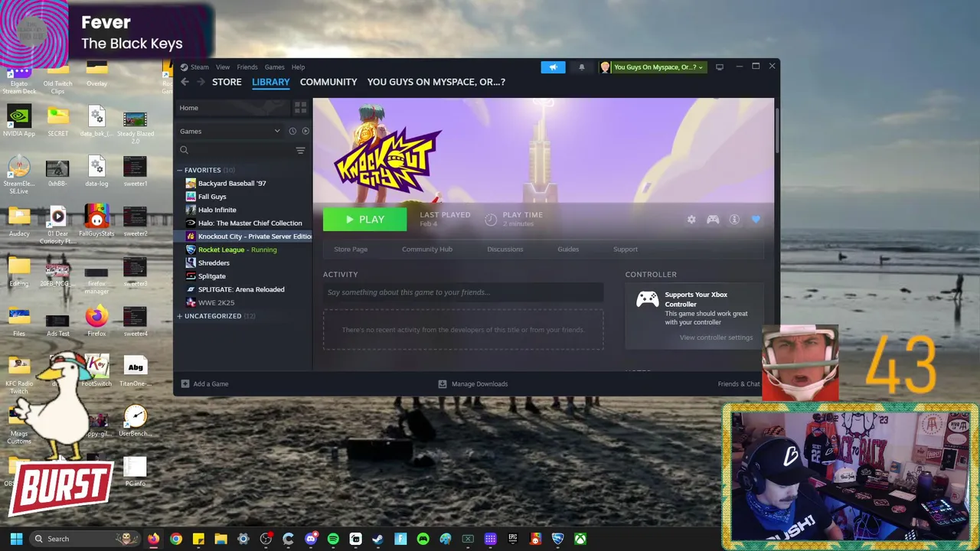Open the COMMUNITY tab

click(328, 82)
